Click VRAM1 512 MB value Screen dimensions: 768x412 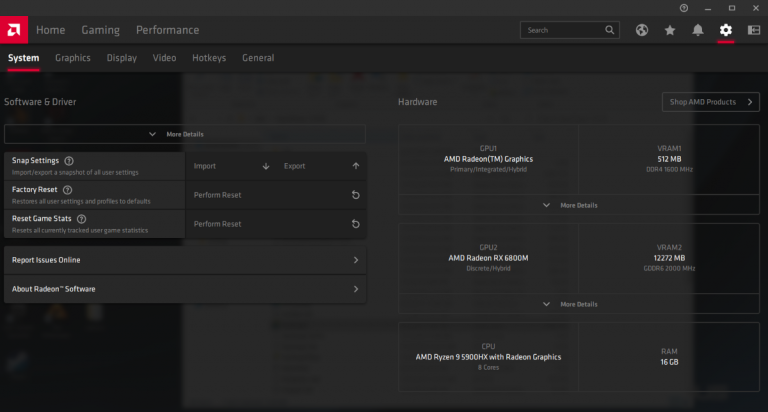[x=669, y=159]
